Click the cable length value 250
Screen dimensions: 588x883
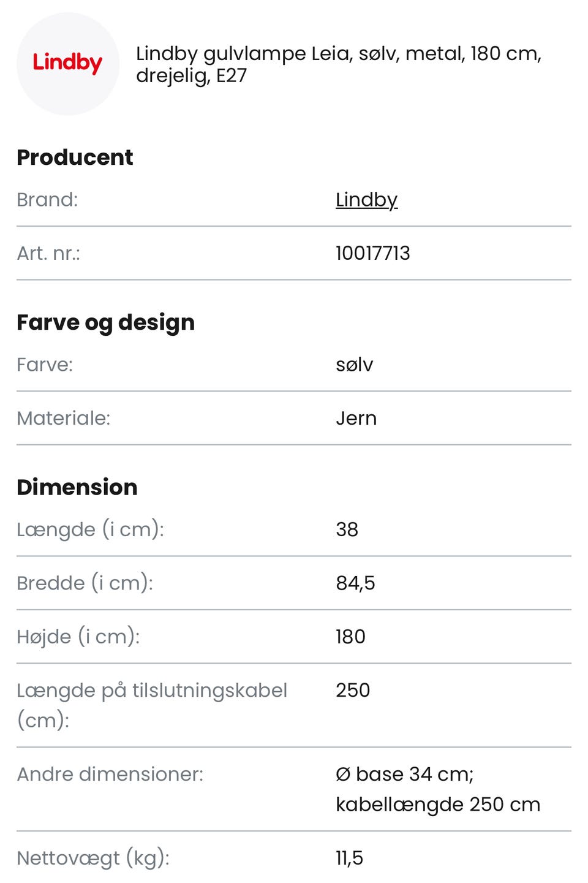(x=353, y=690)
